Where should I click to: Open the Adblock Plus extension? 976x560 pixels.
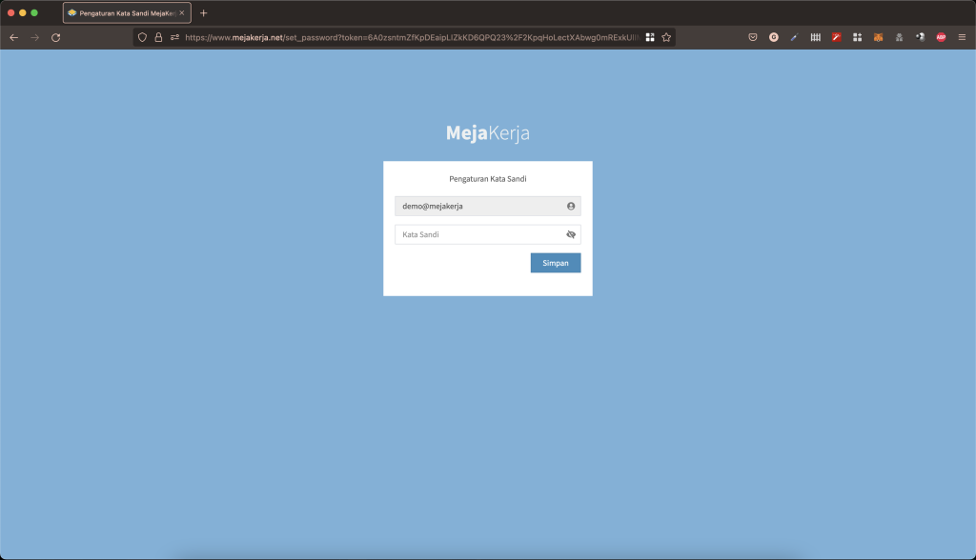(x=941, y=37)
